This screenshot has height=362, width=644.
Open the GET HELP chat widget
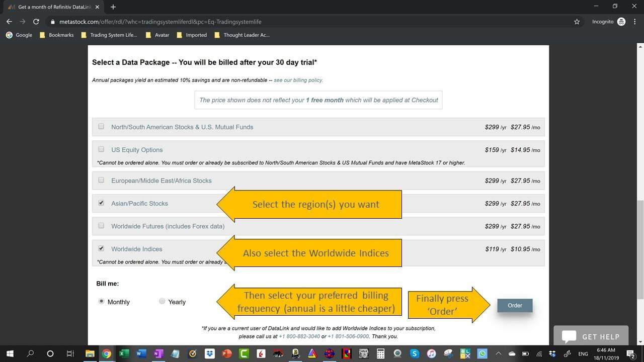click(591, 336)
